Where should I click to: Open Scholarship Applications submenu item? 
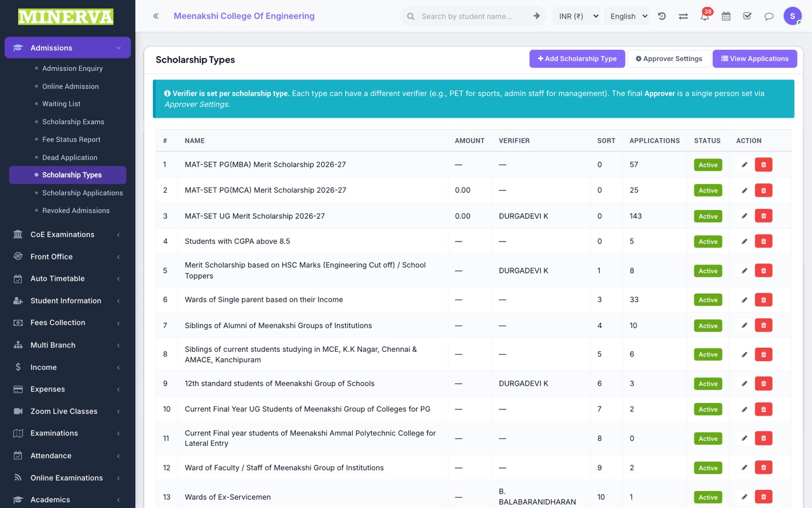point(82,193)
